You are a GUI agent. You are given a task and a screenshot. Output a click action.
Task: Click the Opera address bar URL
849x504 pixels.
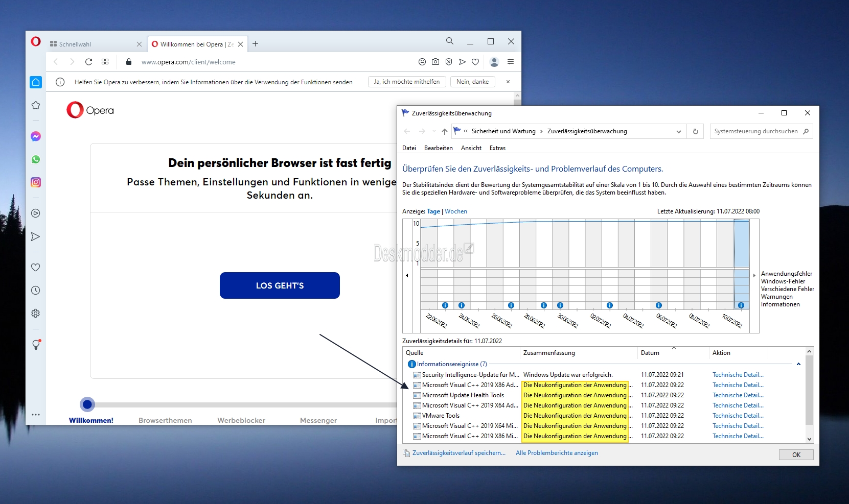pos(189,62)
